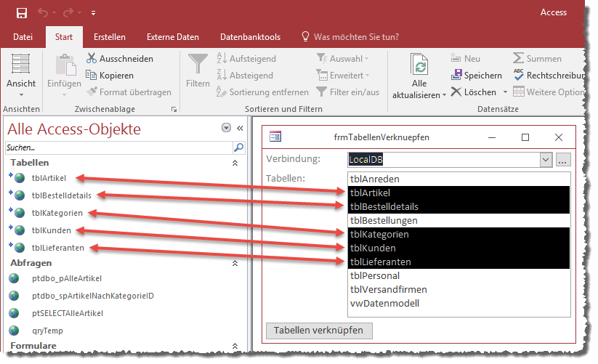
Task: Collapse the Abfragen group
Action: pyautogui.click(x=234, y=263)
